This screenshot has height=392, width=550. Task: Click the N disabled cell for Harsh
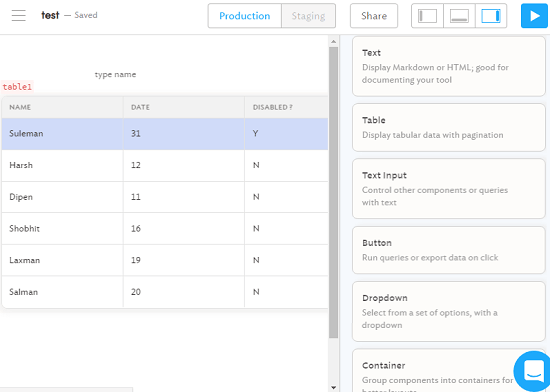pyautogui.click(x=286, y=165)
